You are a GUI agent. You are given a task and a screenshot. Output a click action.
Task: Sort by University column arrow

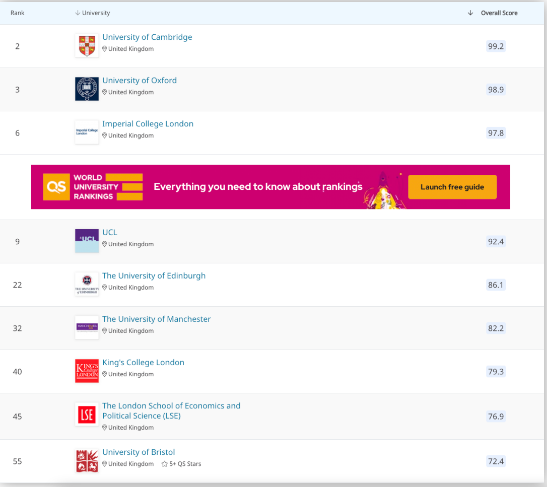click(x=77, y=13)
